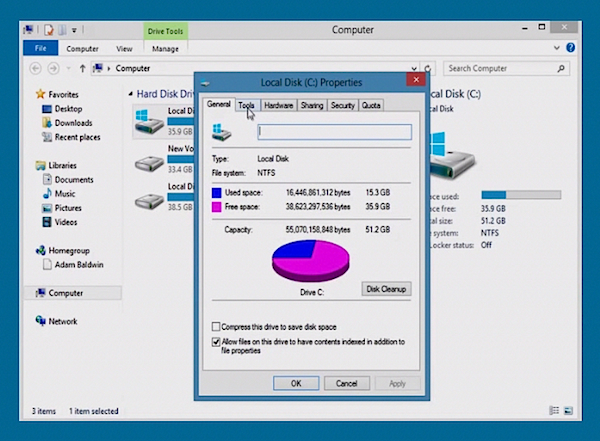Select the 38.5 GB Local Disk icon
Viewport: 600px width, 441px height.
click(149, 201)
